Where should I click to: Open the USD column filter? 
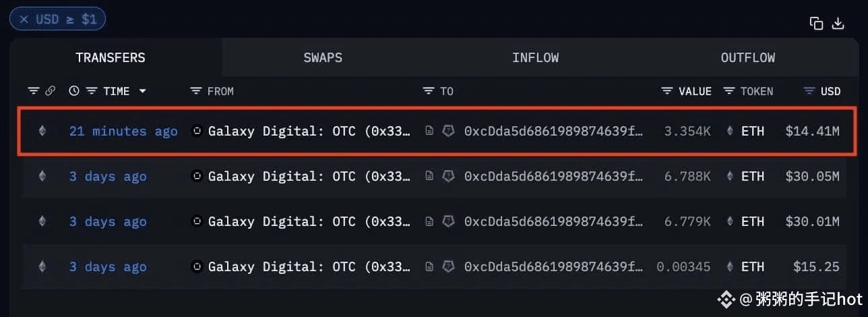pos(809,91)
